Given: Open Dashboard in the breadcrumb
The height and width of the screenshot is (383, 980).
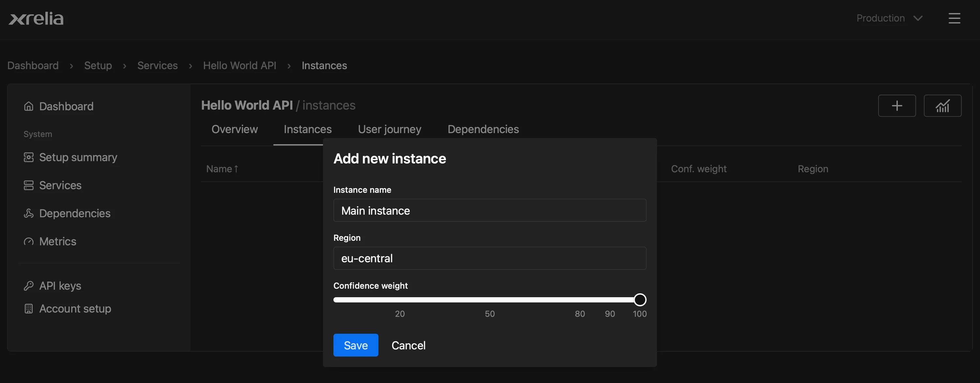Looking at the screenshot, I should [x=33, y=66].
